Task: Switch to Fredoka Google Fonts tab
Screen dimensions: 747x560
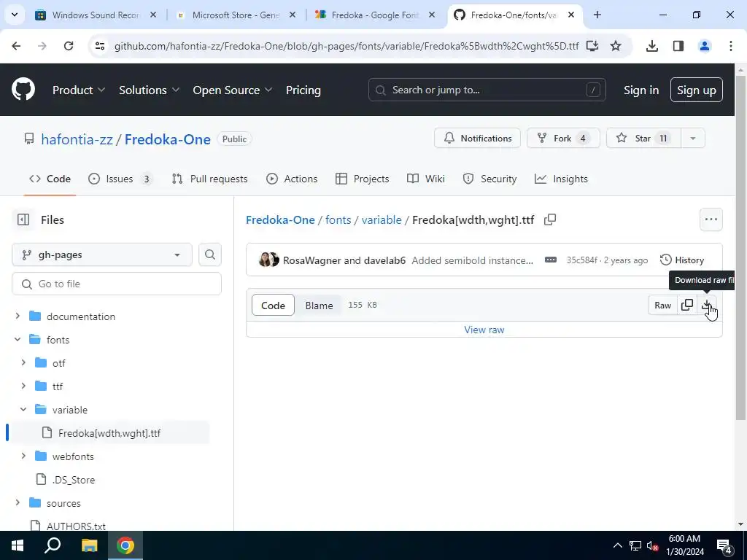Action: click(x=375, y=15)
